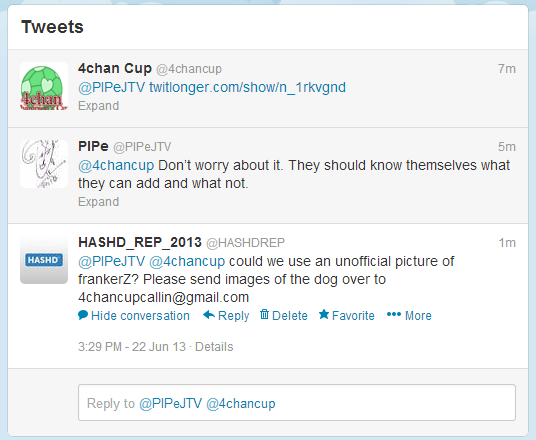Click @PIPeJTV mention in 4chan Cup tweet
Image resolution: width=536 pixels, height=440 pixels.
(111, 88)
